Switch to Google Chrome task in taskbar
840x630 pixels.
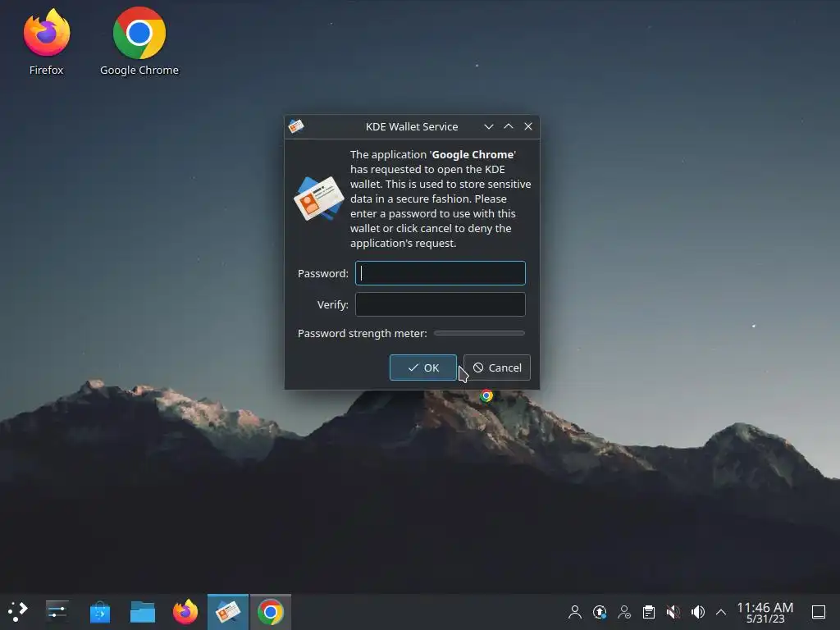point(271,612)
